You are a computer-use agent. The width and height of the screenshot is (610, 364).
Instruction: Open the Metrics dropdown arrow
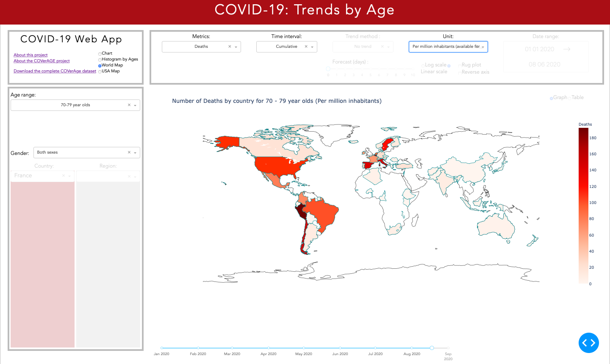click(236, 47)
